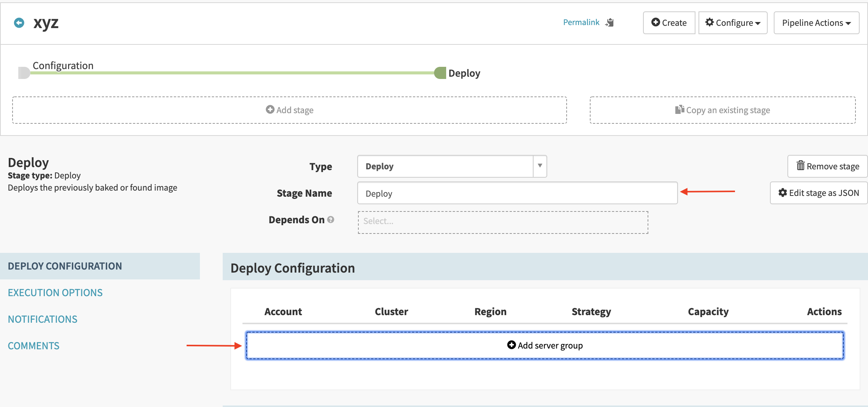Open the Notifications section
The width and height of the screenshot is (868, 407).
click(43, 319)
